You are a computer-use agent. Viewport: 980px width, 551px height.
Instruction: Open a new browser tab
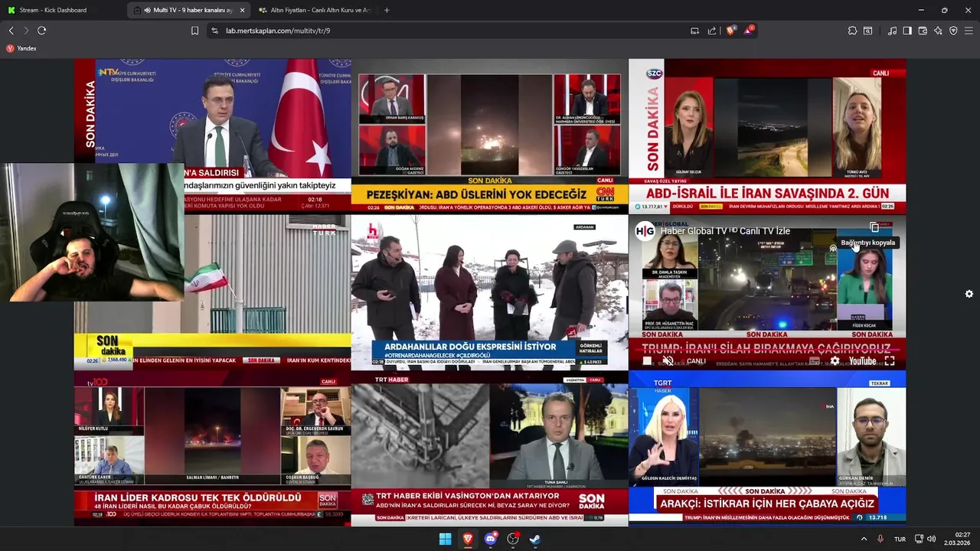387,10
